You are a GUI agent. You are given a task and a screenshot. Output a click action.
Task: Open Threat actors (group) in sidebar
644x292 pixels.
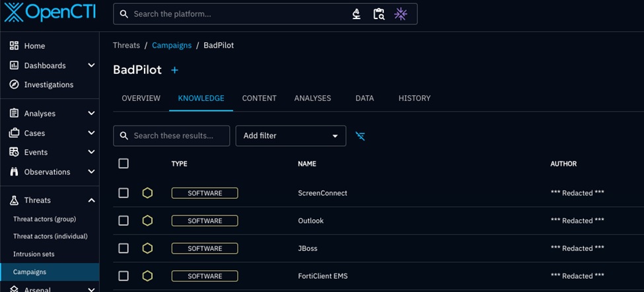click(50, 219)
